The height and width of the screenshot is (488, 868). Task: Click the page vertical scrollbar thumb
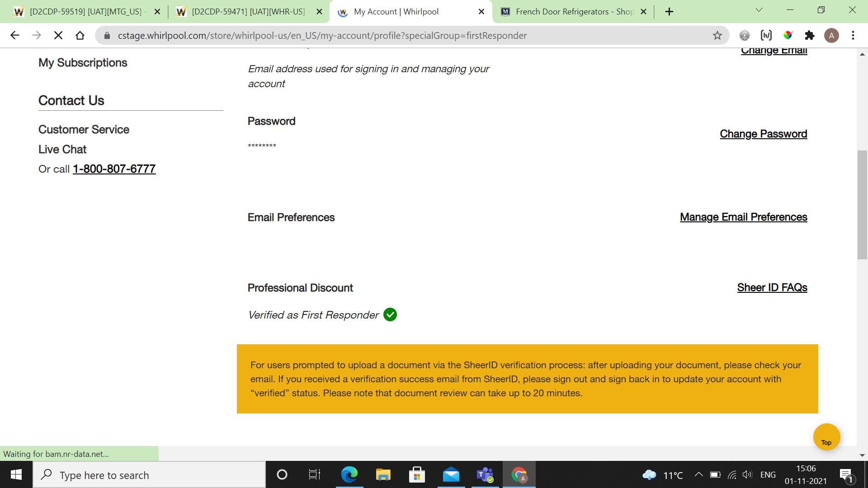(x=862, y=205)
